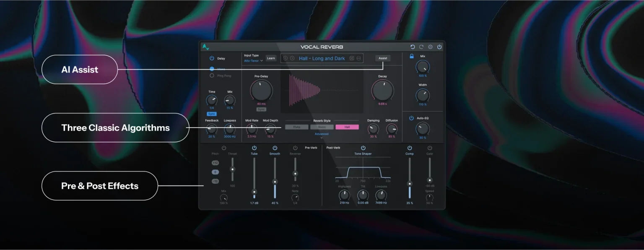Click the Auto-EQ amount knob

click(x=423, y=129)
